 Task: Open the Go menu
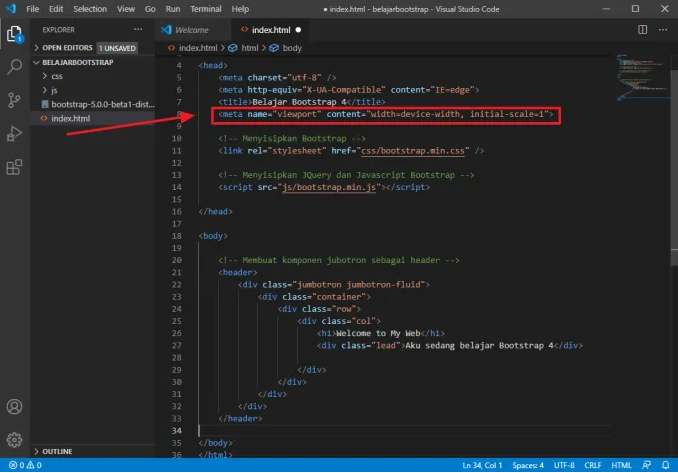[x=150, y=9]
